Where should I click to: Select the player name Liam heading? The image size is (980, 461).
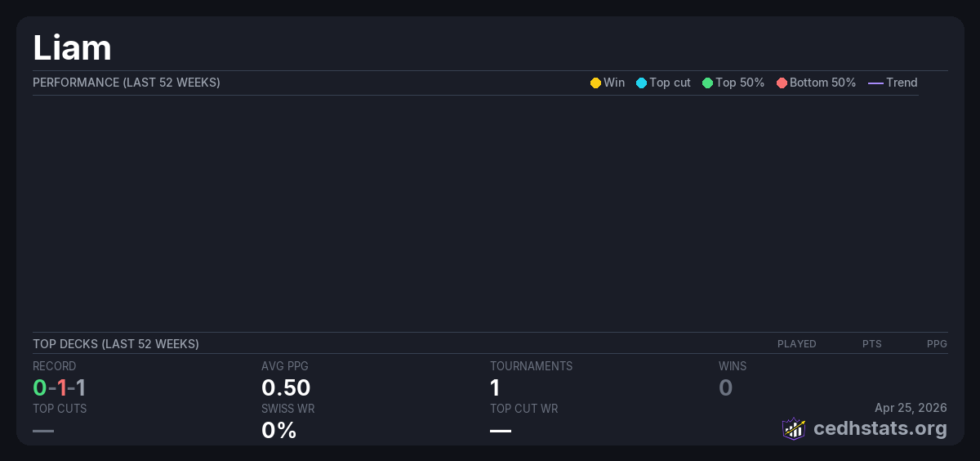click(72, 47)
